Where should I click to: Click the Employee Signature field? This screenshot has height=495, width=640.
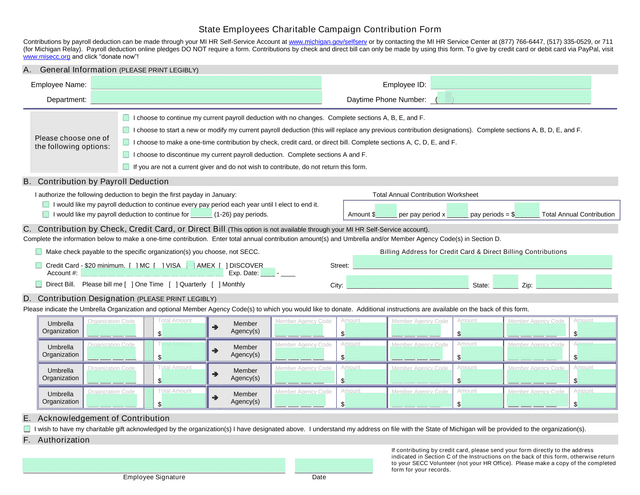point(154,466)
